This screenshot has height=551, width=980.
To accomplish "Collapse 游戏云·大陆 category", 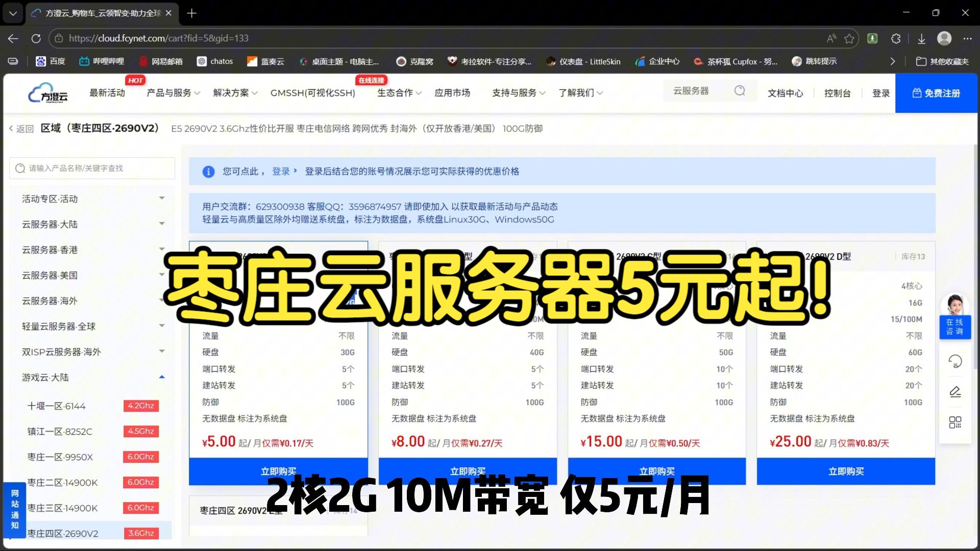I will point(92,378).
